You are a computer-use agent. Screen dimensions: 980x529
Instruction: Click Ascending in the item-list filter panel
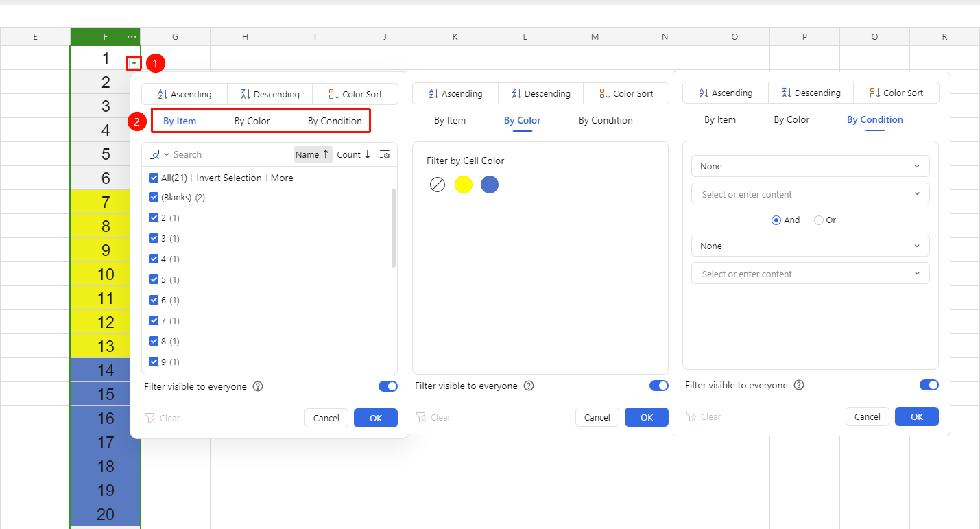pyautogui.click(x=184, y=94)
